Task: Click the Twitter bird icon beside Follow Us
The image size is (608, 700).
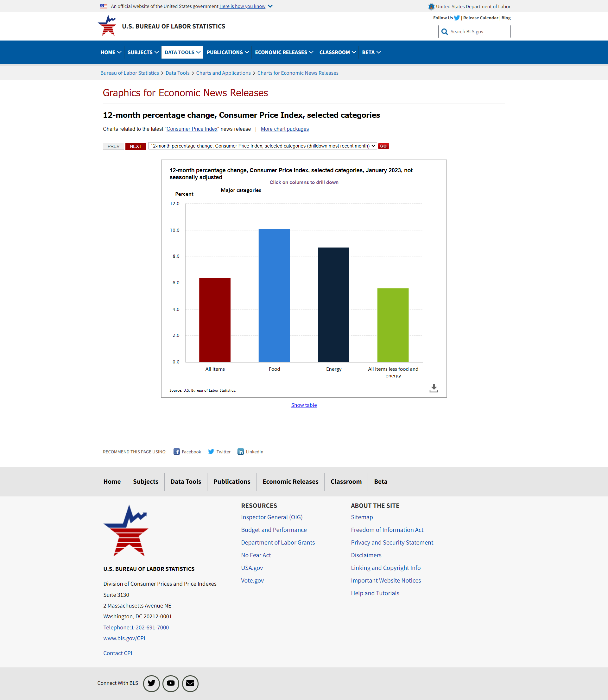Action: coord(457,18)
